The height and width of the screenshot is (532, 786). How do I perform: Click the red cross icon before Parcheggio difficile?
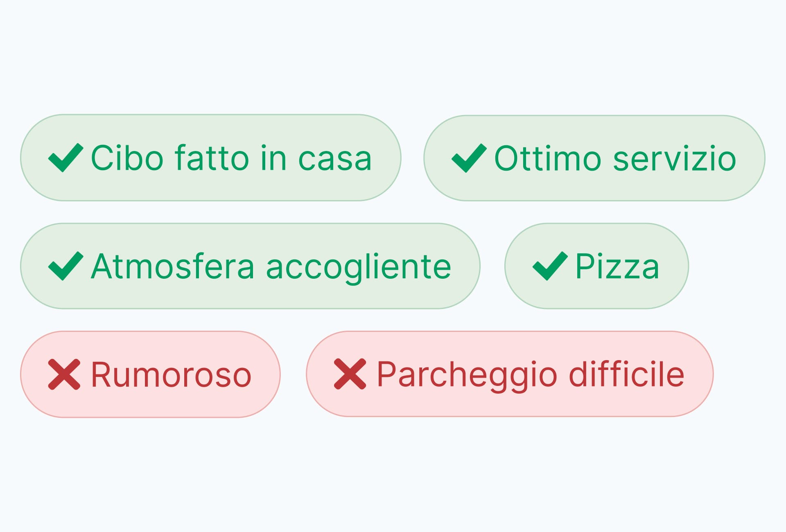(350, 374)
